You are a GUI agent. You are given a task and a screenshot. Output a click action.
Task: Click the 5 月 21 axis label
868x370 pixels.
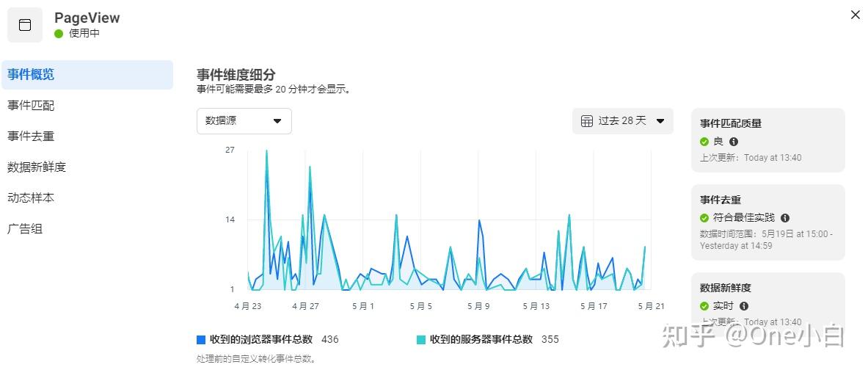[x=651, y=306]
